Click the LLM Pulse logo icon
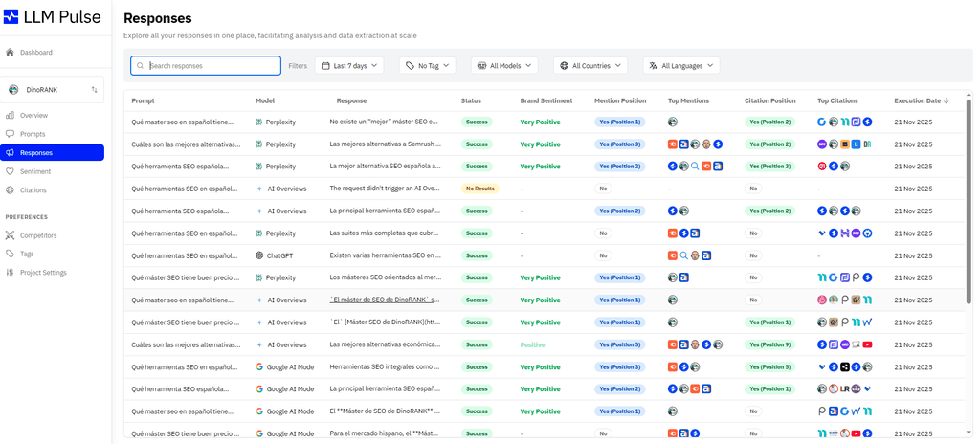 (11, 17)
